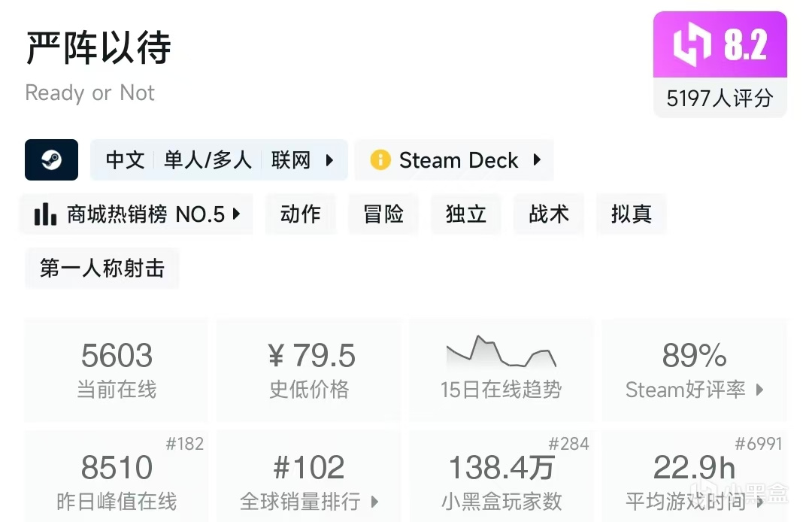Choose the 战术 tag
Image resolution: width=812 pixels, height=522 pixels.
point(549,214)
